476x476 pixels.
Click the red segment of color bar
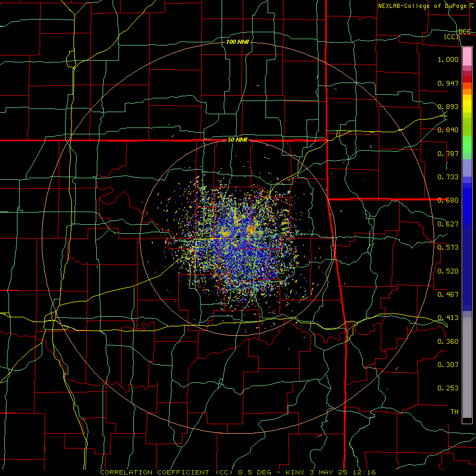coord(467,79)
